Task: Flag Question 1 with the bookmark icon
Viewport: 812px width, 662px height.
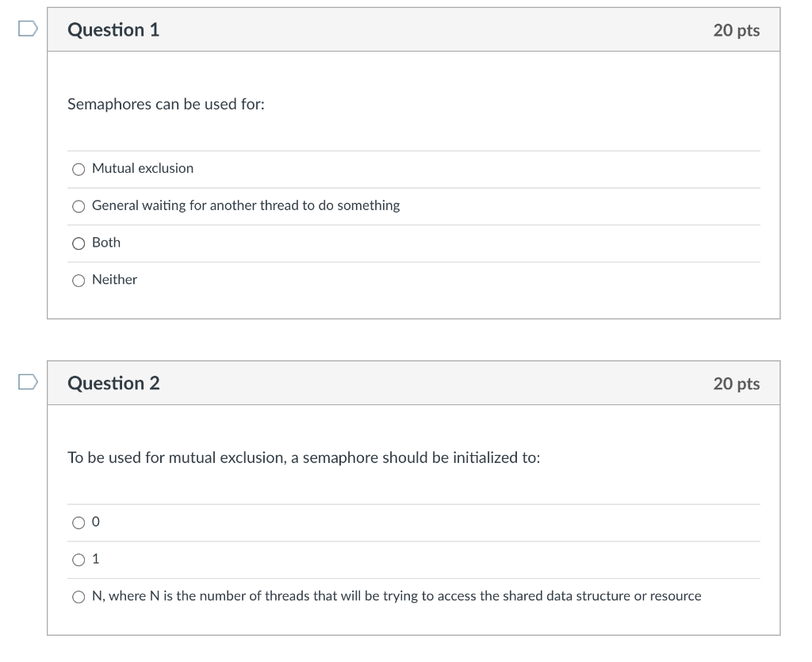Action: pyautogui.click(x=27, y=29)
